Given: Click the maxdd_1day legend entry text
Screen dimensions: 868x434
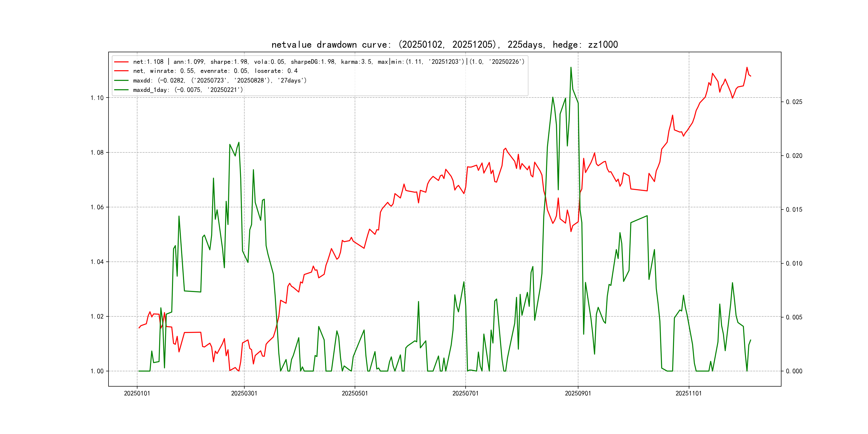Looking at the screenshot, I should click(188, 90).
